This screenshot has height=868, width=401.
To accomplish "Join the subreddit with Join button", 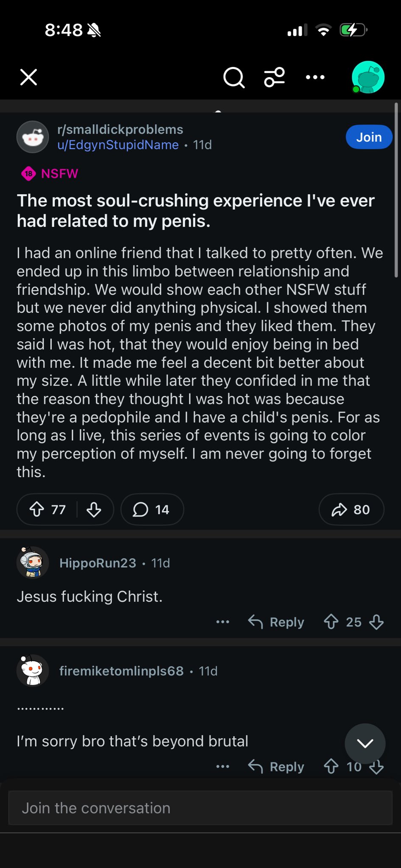I will (x=368, y=137).
